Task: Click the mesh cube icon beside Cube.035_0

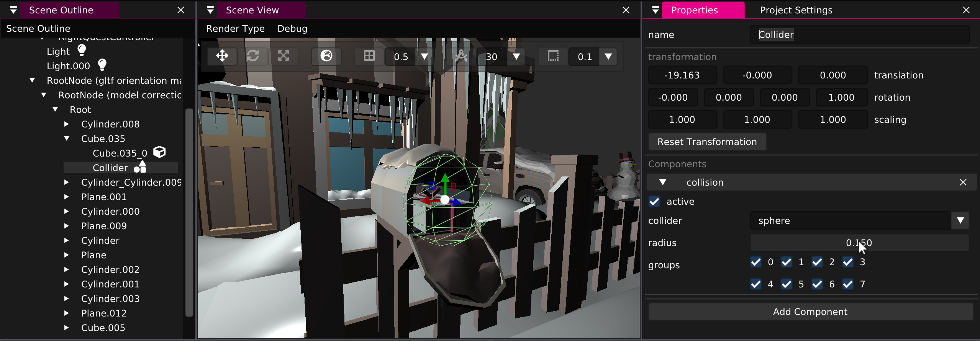Action: (159, 152)
